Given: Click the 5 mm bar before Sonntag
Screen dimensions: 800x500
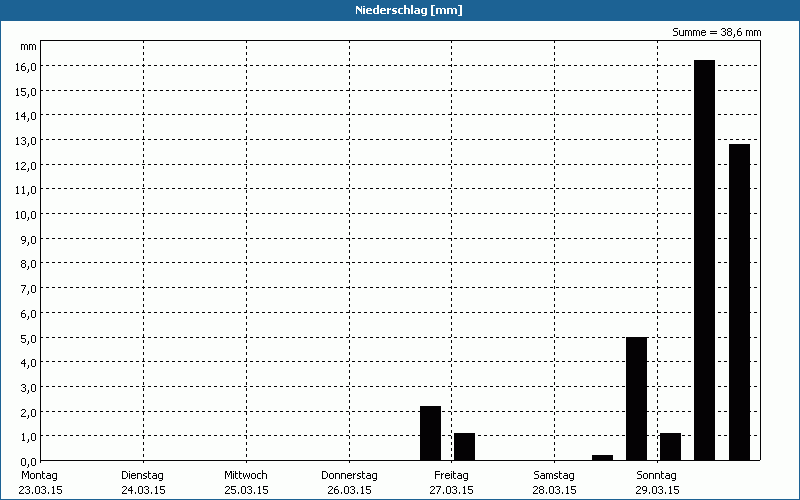Looking at the screenshot, I should pyautogui.click(x=636, y=398).
